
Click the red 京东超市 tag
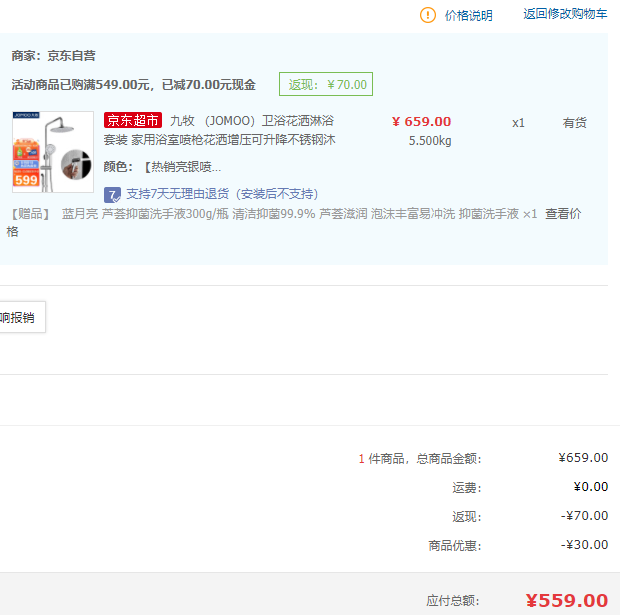133,120
